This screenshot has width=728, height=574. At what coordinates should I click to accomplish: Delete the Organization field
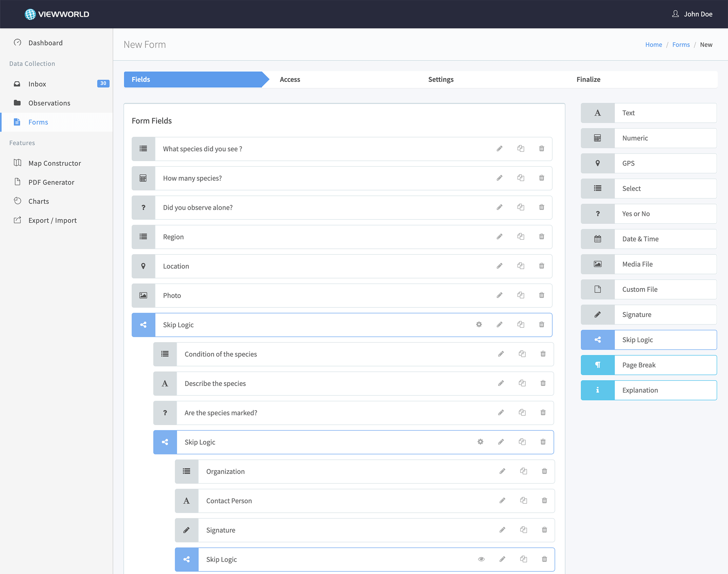click(x=544, y=471)
